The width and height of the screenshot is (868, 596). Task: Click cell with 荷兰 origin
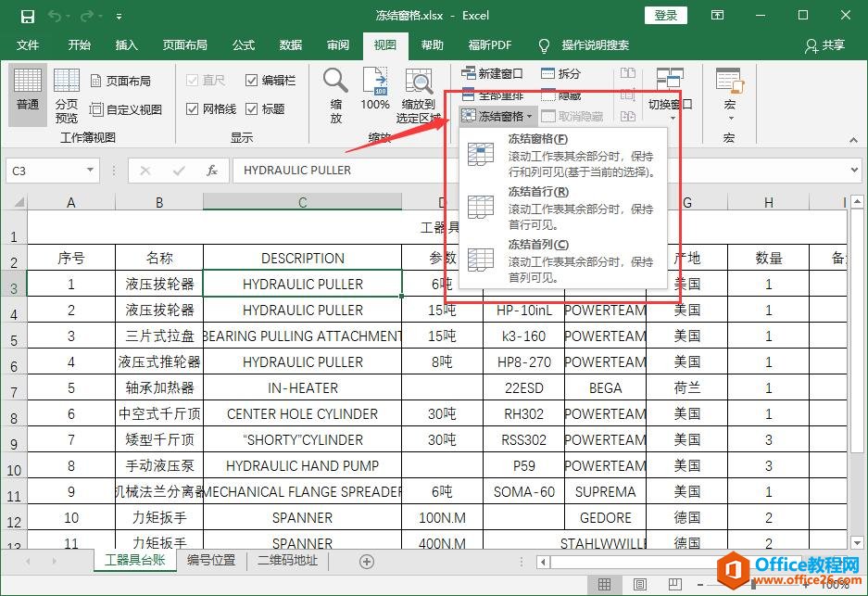click(687, 387)
